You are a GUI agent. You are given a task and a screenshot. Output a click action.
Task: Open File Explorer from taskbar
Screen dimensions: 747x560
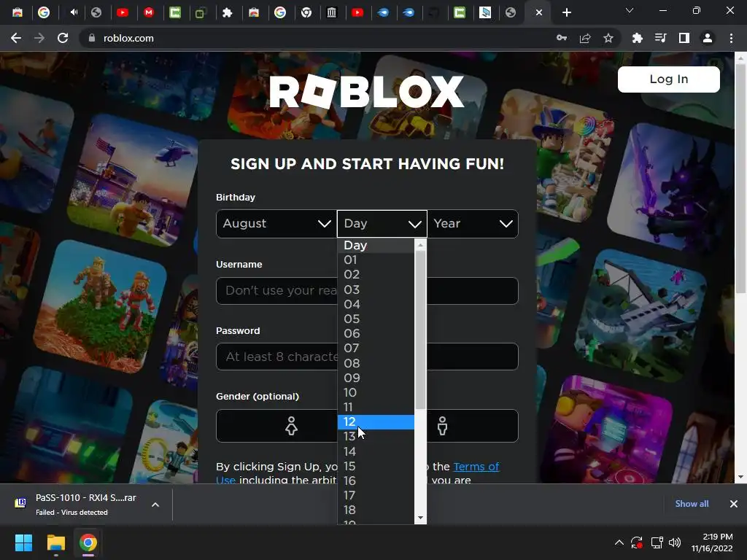pyautogui.click(x=55, y=542)
